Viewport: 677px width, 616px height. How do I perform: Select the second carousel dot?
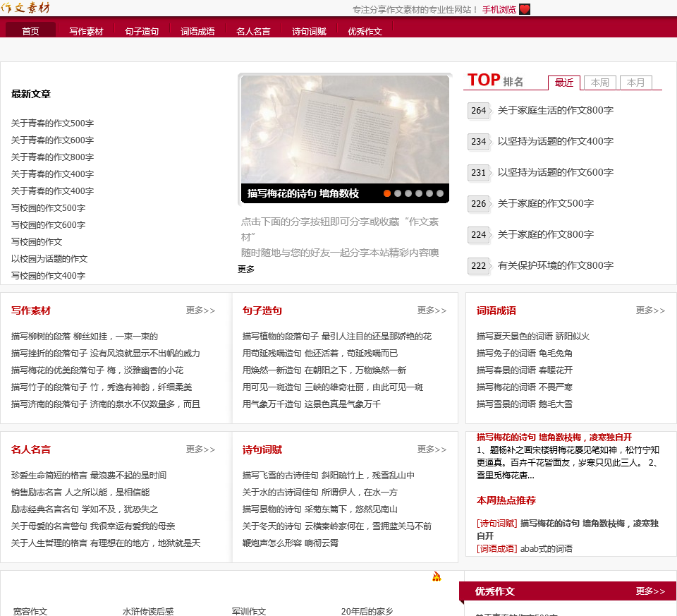coord(398,193)
